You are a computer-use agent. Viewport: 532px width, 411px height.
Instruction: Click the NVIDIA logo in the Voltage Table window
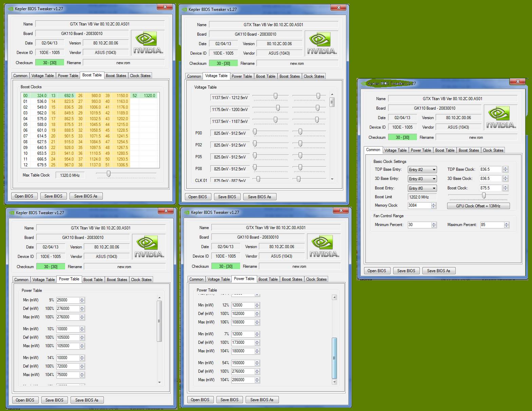click(x=322, y=43)
